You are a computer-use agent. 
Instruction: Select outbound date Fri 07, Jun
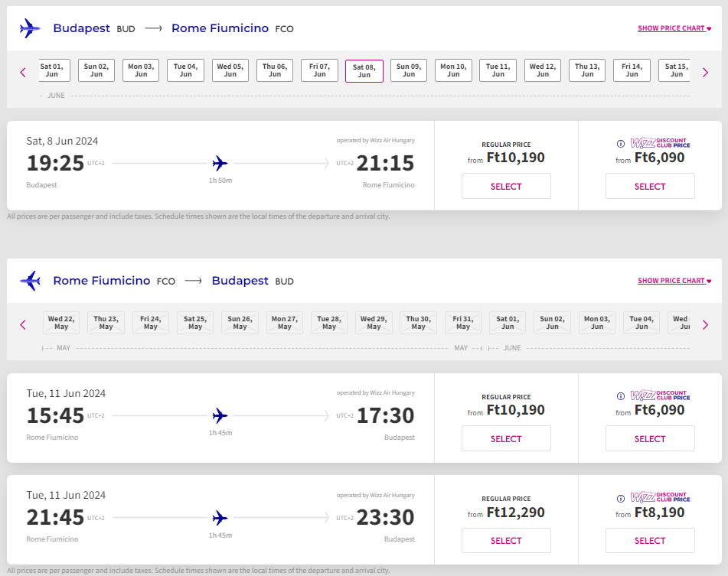[319, 70]
